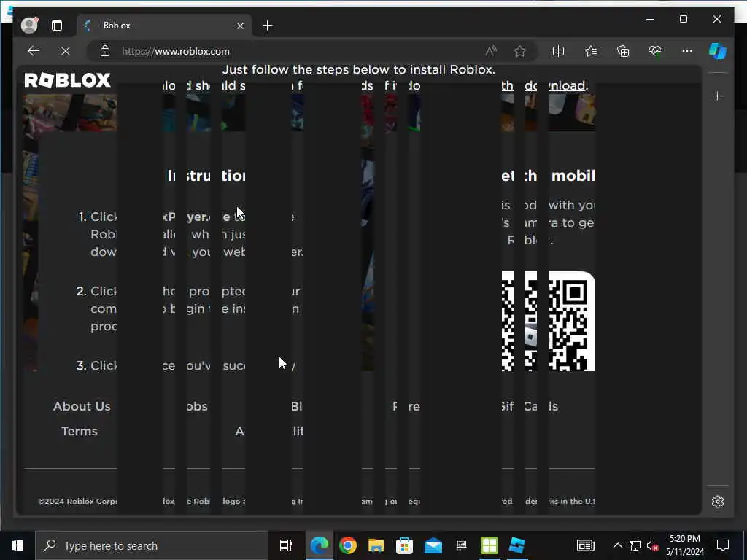
Task: Click the muted volume tray icon
Action: pos(653,545)
